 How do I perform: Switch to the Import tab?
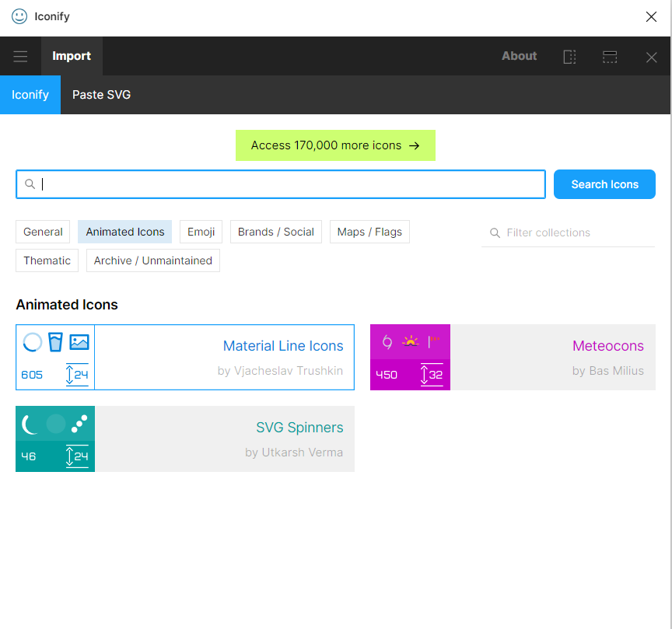[72, 56]
